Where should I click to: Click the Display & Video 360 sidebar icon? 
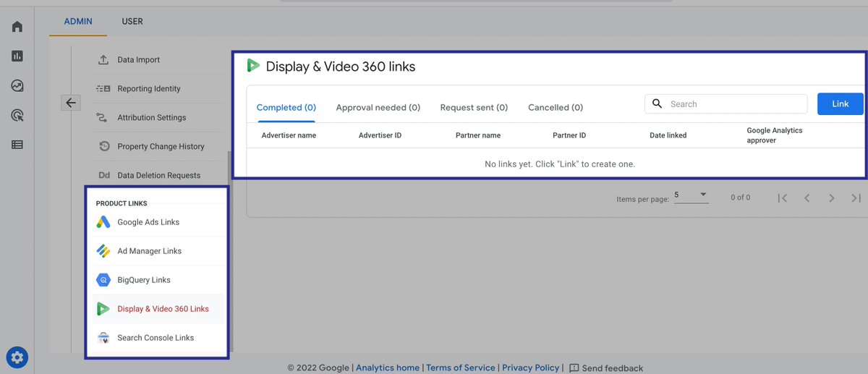point(103,309)
